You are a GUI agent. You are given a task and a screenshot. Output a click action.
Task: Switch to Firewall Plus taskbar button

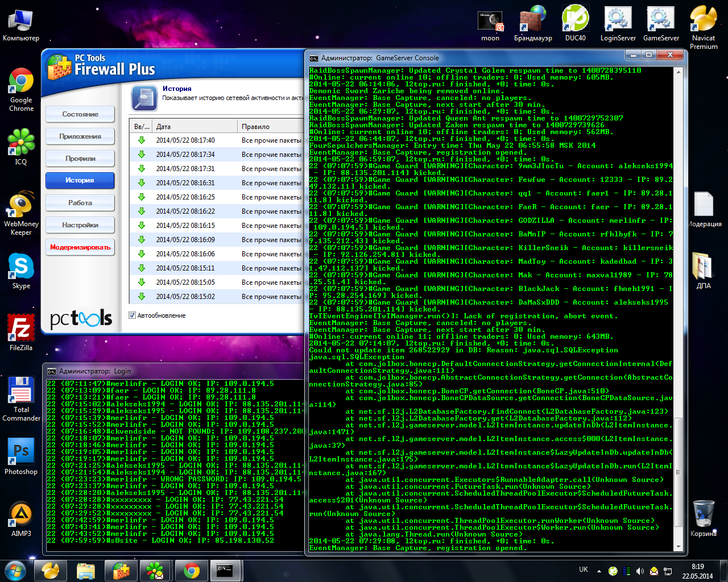[x=121, y=571]
